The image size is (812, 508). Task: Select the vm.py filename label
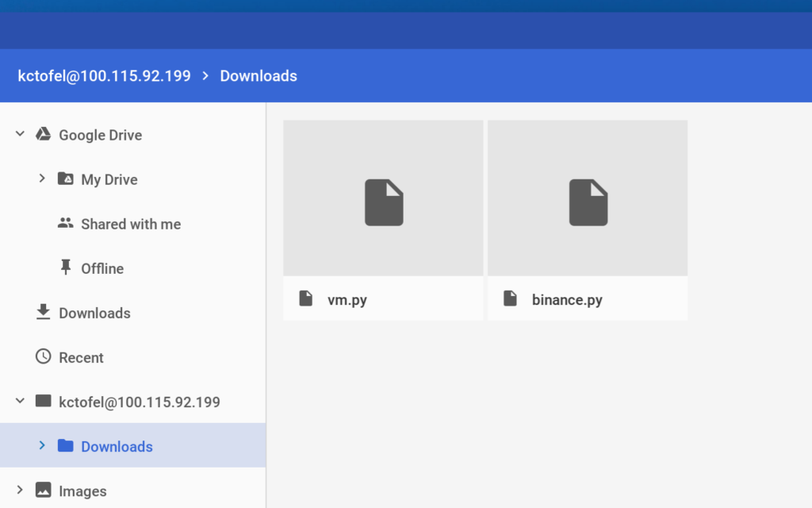point(347,300)
